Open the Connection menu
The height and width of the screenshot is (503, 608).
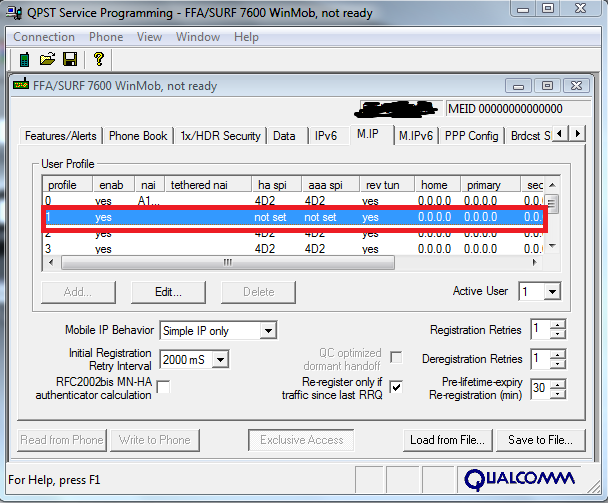click(x=44, y=37)
